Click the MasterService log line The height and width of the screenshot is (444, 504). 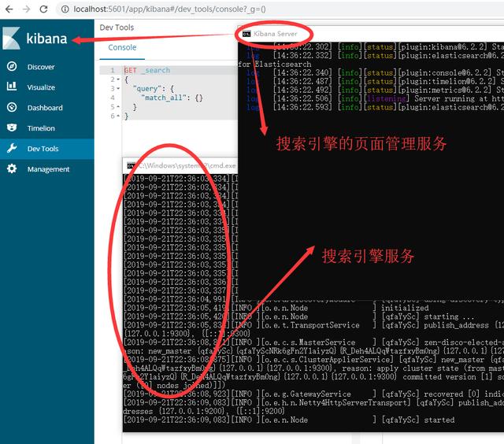313,342
